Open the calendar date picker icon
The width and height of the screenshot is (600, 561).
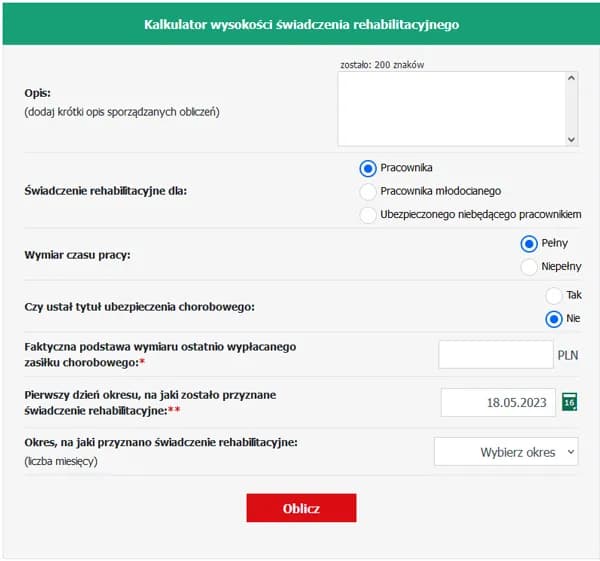pyautogui.click(x=569, y=402)
